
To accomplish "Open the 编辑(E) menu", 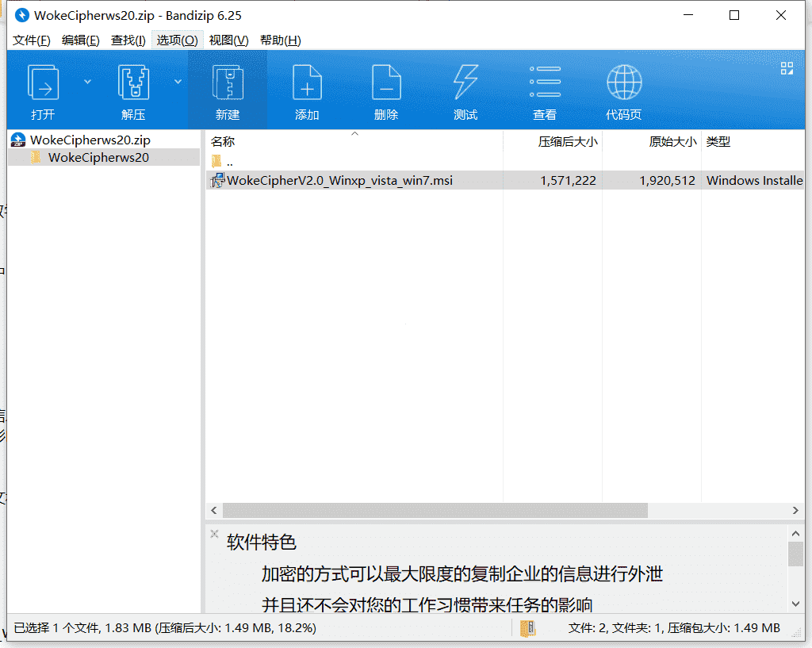I will click(80, 40).
